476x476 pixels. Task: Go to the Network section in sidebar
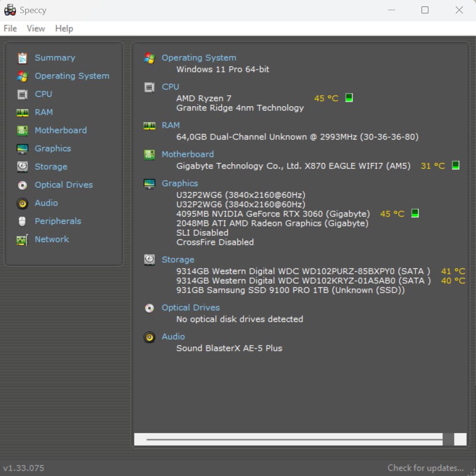point(52,240)
